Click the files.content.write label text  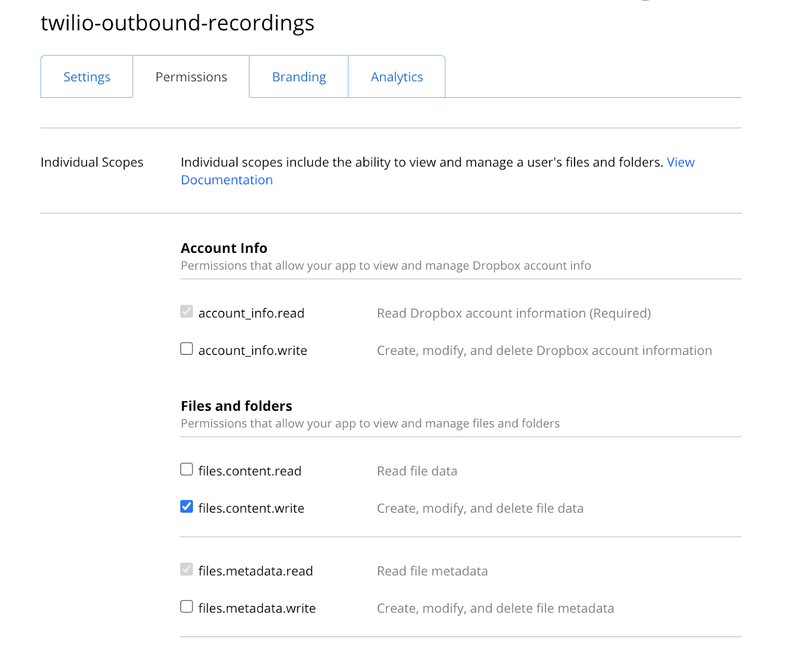[251, 508]
